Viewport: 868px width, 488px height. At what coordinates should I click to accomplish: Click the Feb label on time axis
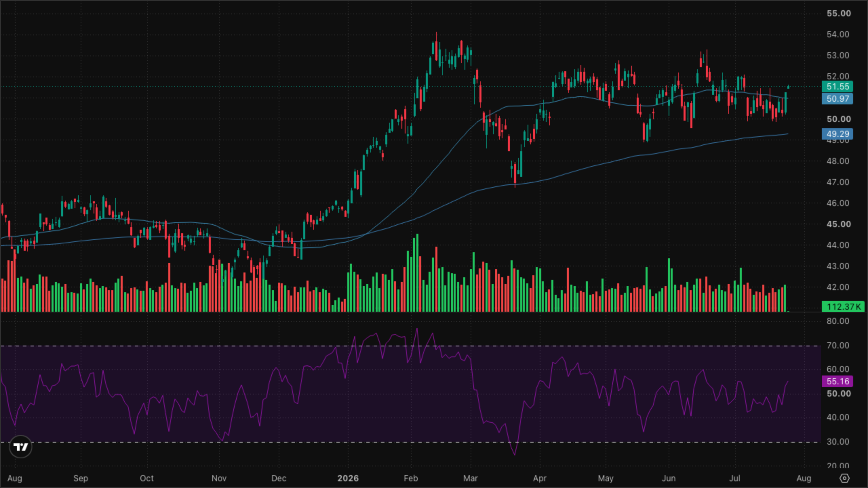point(411,478)
